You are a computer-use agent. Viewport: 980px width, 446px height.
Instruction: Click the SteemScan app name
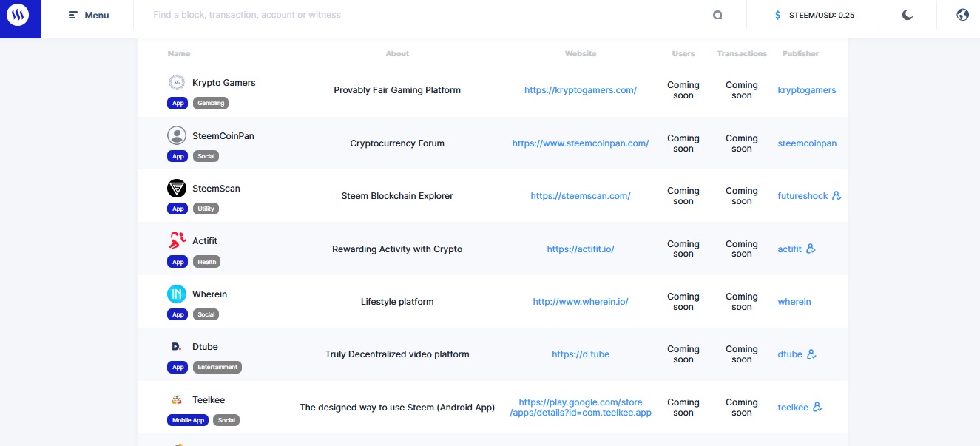(216, 189)
